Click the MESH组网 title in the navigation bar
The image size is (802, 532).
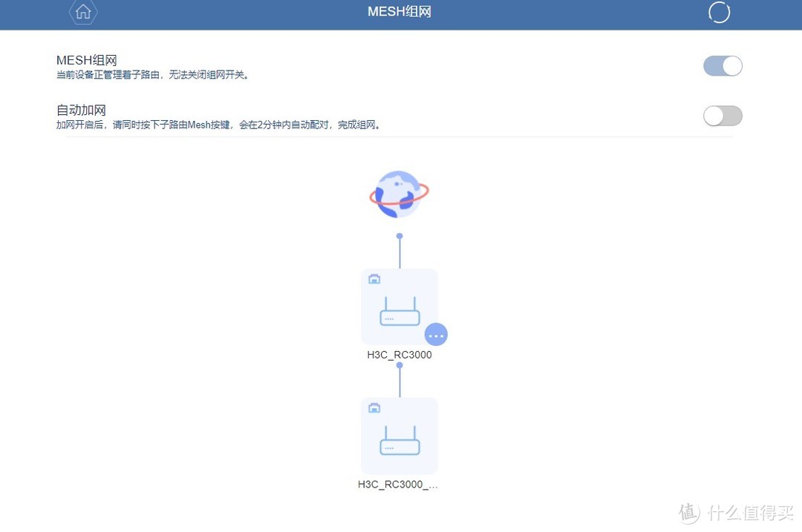[399, 11]
